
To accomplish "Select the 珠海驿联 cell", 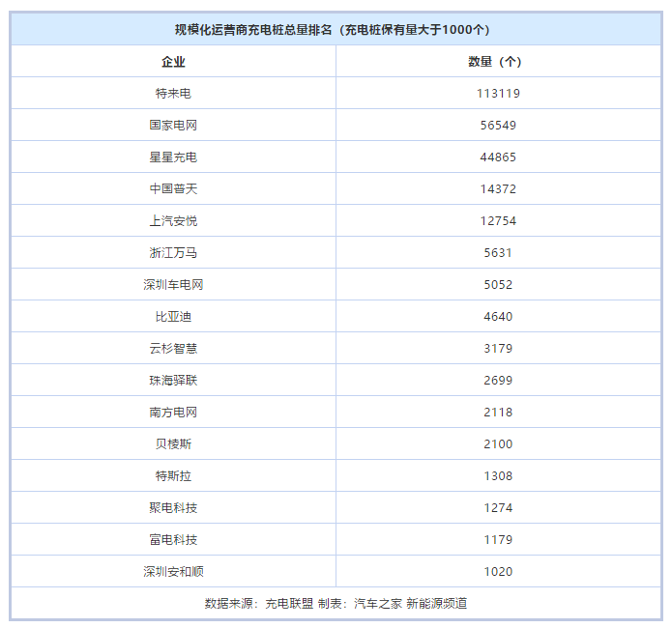I will (173, 381).
